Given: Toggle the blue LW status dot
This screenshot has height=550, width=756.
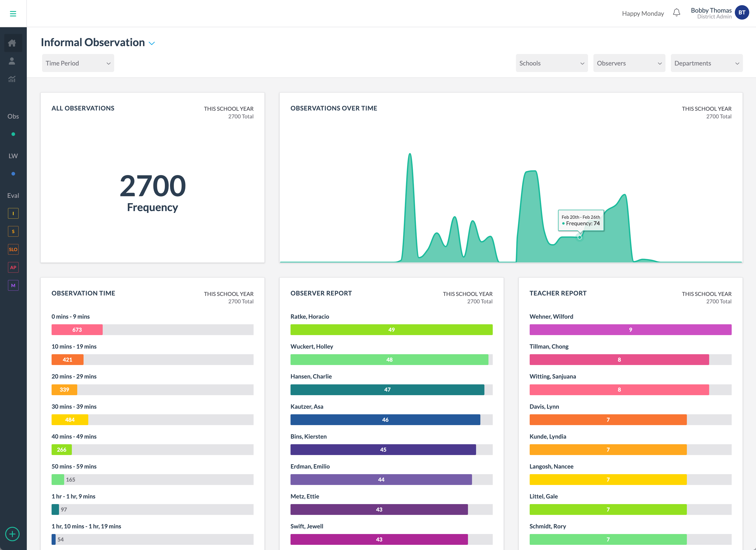Looking at the screenshot, I should coord(13,173).
